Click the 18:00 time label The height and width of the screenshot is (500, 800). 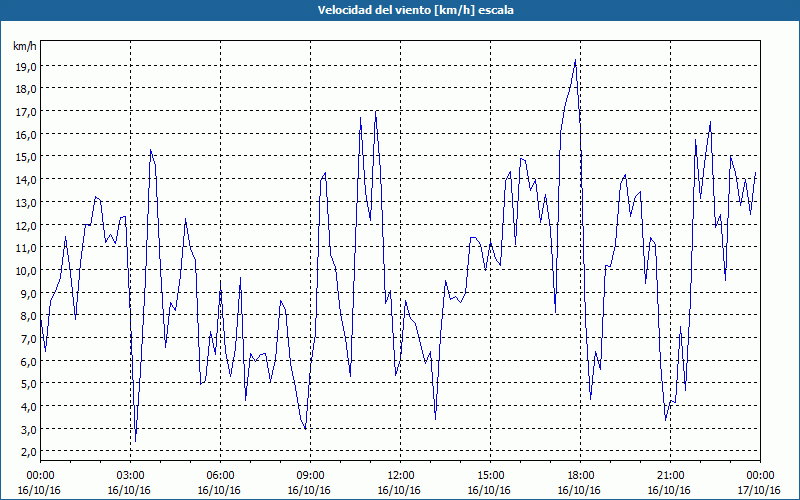click(x=580, y=476)
